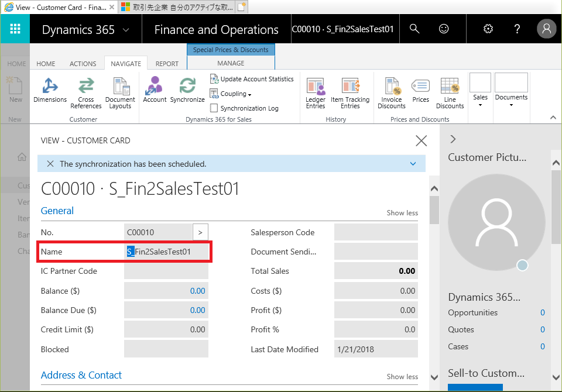
Task: Open Quotes count link
Action: point(542,329)
